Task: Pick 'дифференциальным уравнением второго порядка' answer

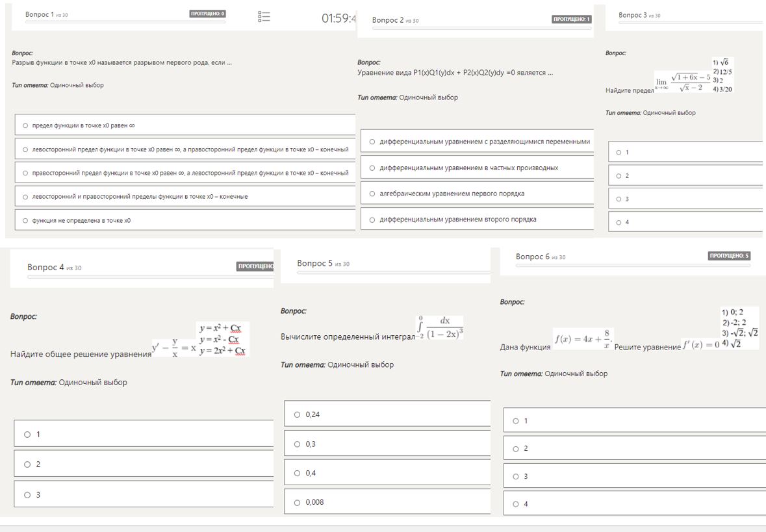Action: point(372,220)
